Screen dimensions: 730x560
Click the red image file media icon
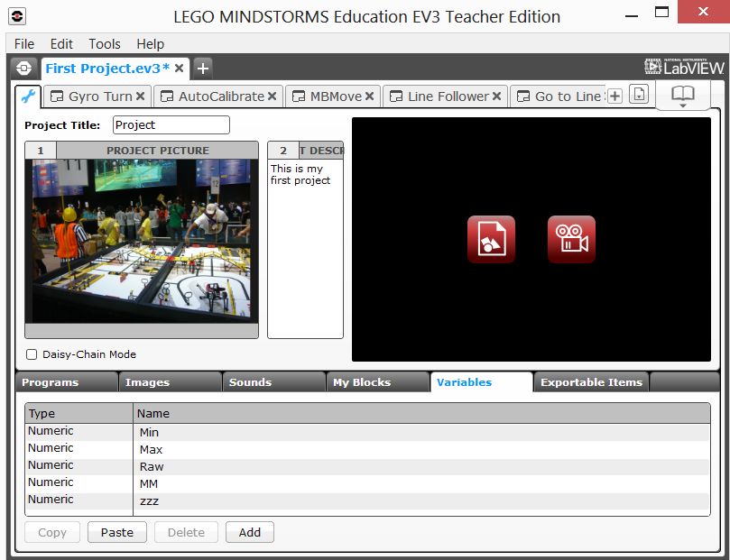pyautogui.click(x=491, y=239)
